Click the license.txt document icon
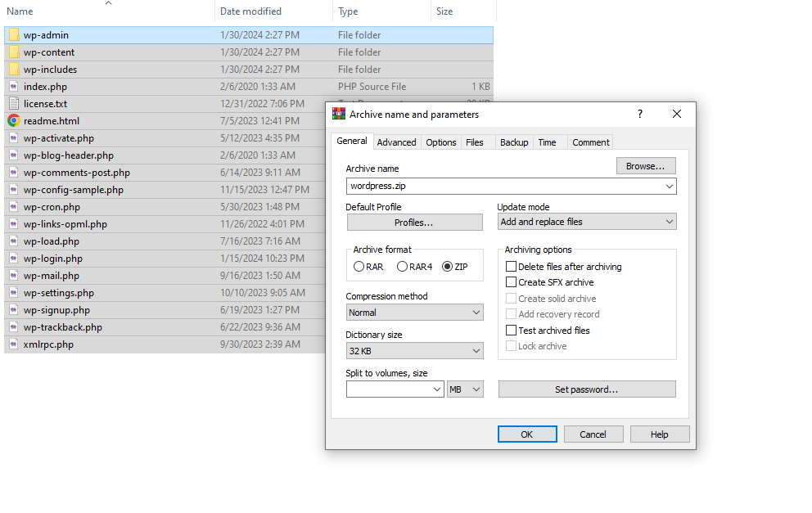The image size is (812, 513). (14, 104)
